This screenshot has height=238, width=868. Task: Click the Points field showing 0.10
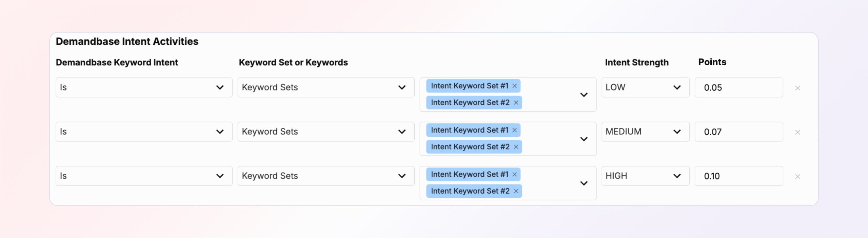click(x=738, y=176)
